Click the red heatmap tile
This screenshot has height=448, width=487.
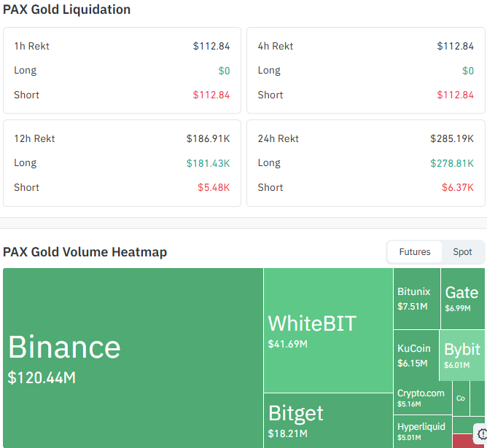point(464,441)
